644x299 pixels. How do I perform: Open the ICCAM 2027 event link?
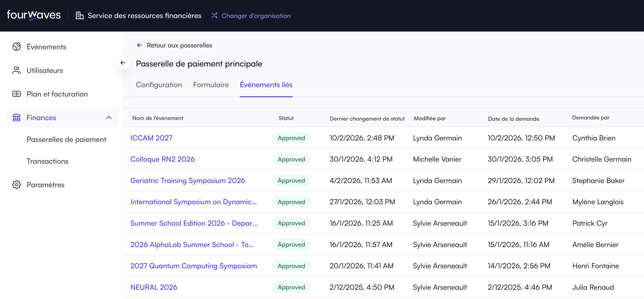coord(151,138)
